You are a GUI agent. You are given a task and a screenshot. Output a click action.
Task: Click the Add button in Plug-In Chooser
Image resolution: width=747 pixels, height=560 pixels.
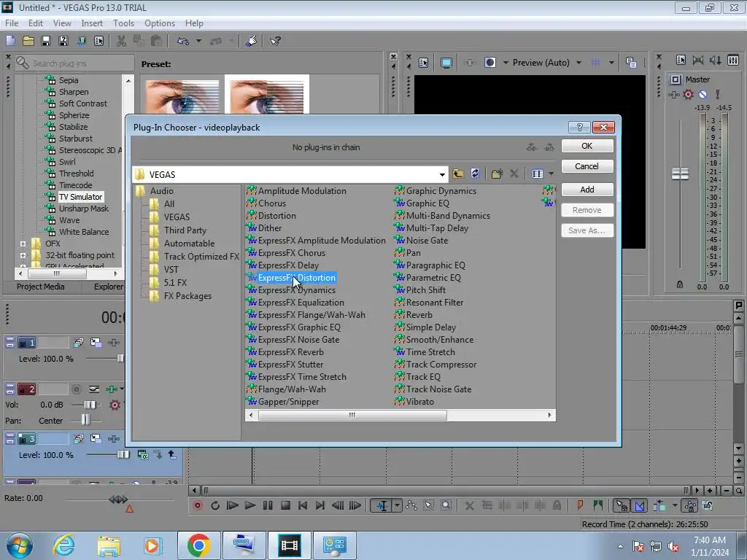click(x=587, y=190)
